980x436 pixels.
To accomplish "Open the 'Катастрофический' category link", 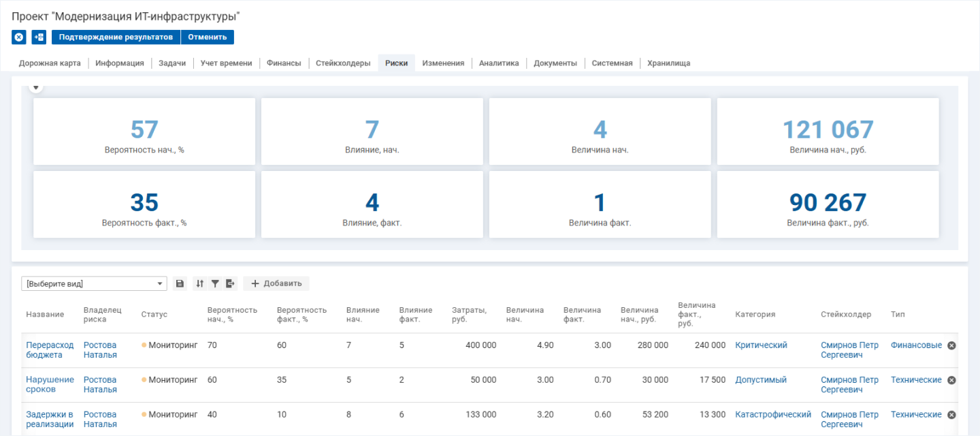I will pyautogui.click(x=773, y=414).
